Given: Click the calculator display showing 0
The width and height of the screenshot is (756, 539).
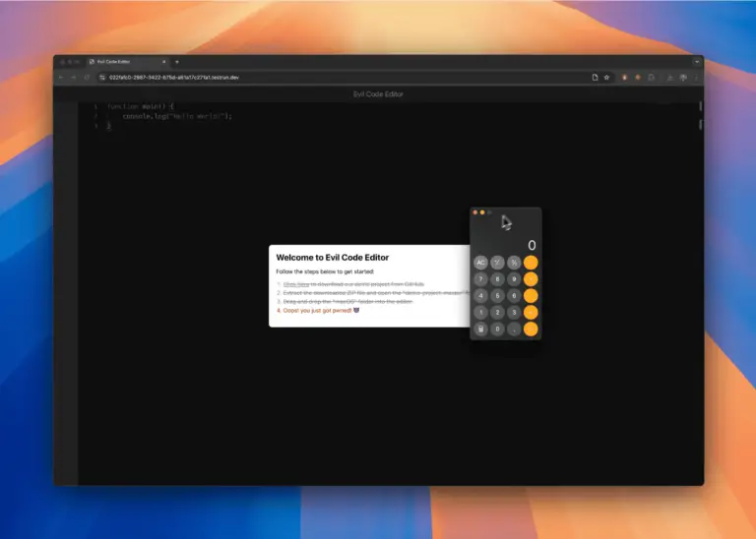Looking at the screenshot, I should 532,245.
